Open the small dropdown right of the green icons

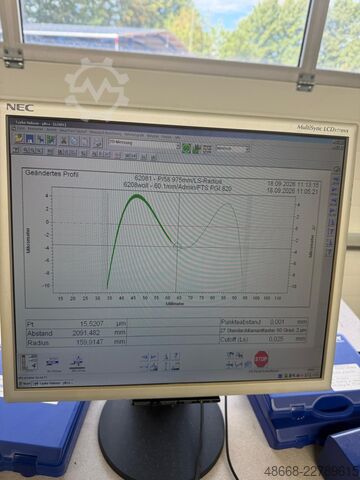tap(233, 148)
